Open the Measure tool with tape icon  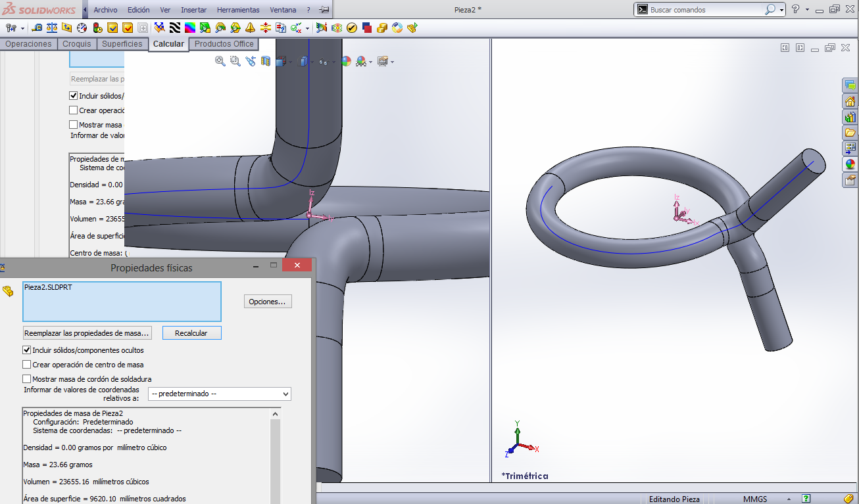click(37, 28)
